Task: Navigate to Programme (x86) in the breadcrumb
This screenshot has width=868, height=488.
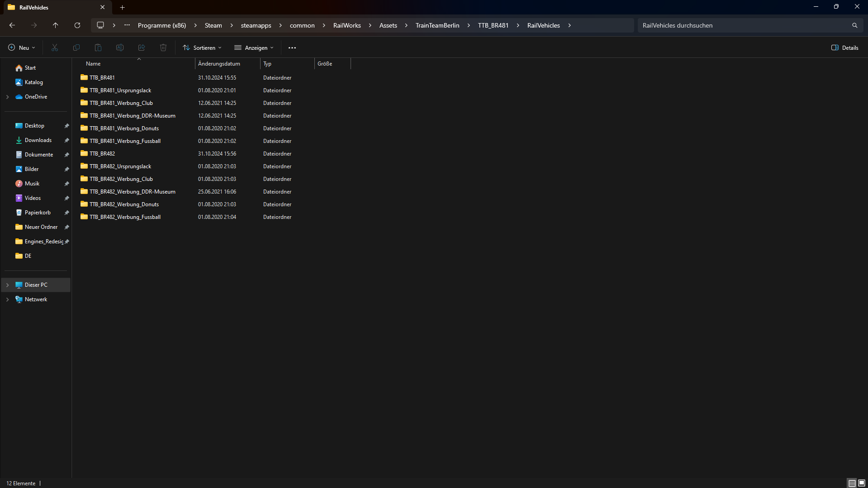Action: point(162,25)
